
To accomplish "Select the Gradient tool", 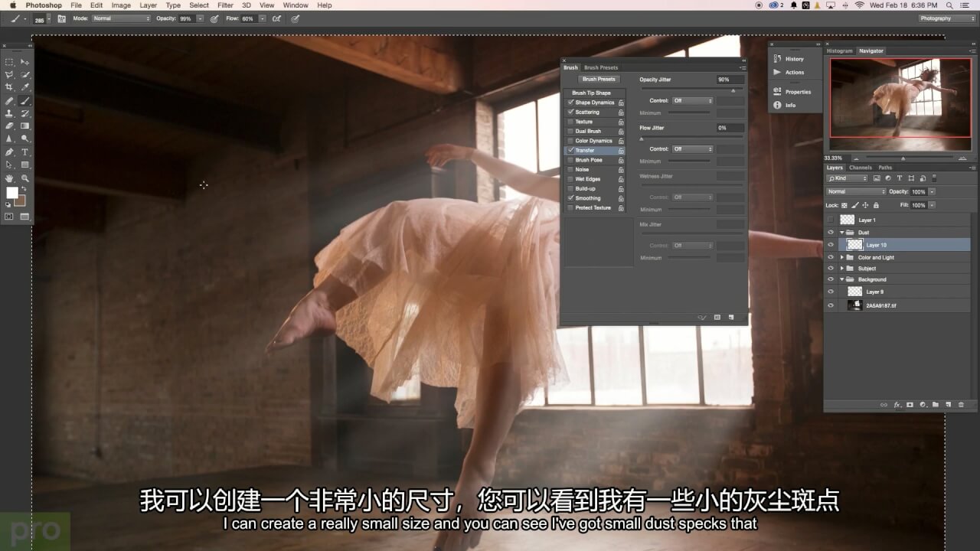I will pyautogui.click(x=24, y=126).
